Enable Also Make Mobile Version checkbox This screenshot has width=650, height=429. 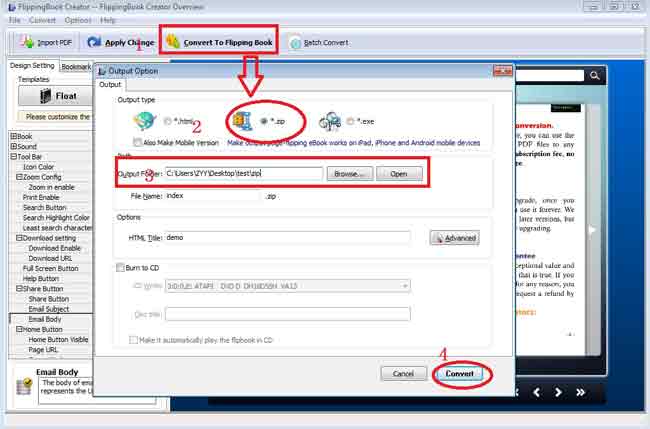tap(137, 142)
